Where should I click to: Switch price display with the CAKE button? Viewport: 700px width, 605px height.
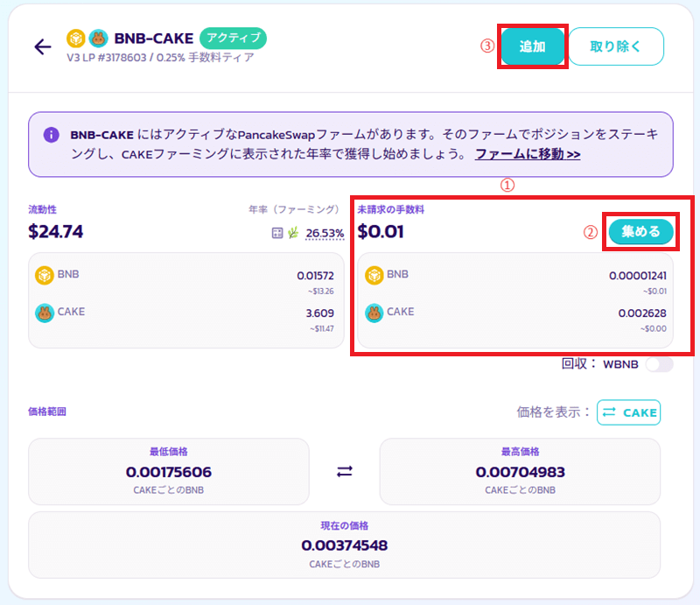pos(628,412)
